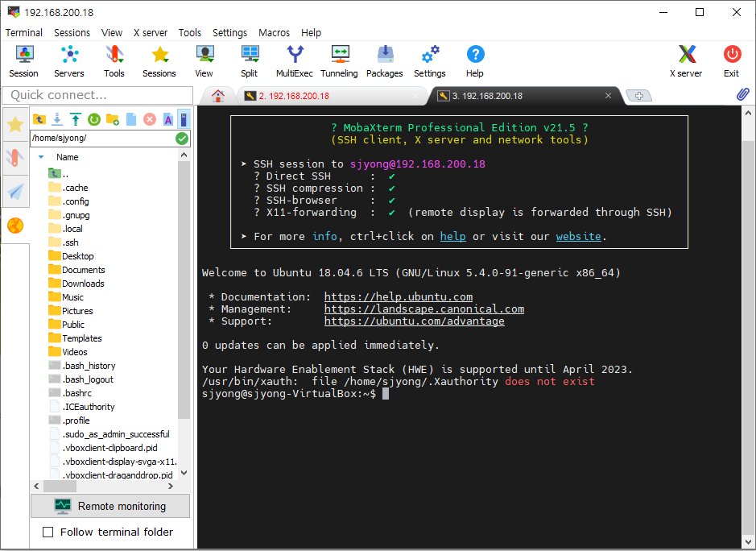Click the X server toolbar icon
Image resolution: width=756 pixels, height=551 pixels.
click(687, 61)
